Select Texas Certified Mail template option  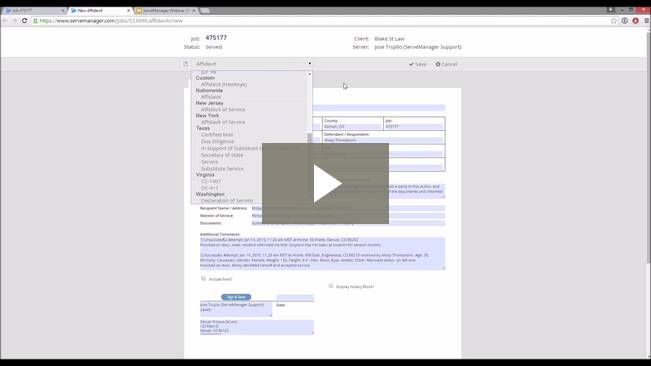pos(217,135)
